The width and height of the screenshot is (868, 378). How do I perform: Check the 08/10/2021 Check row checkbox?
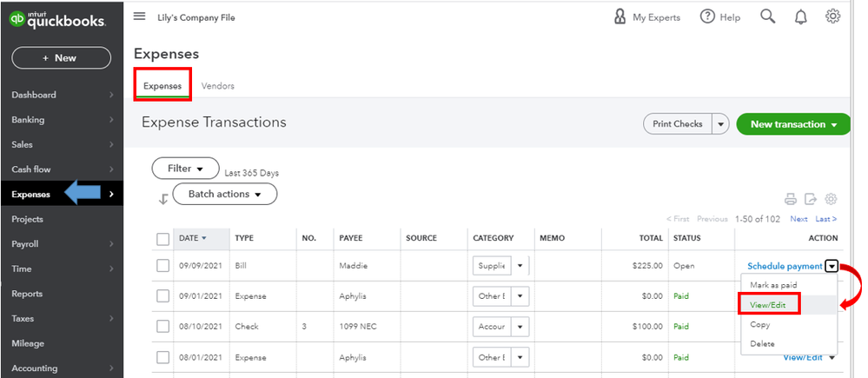point(162,327)
